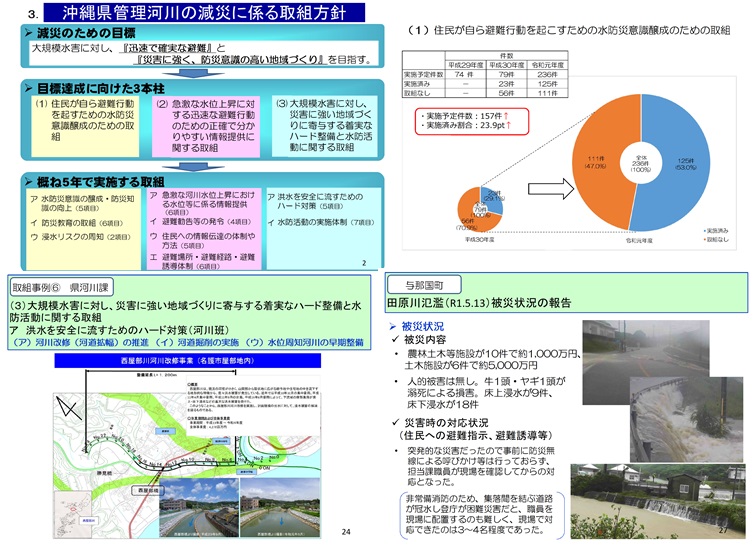This screenshot has height=545, width=754.
Task: Select the heading 減災のための目標
Action: 86,33
